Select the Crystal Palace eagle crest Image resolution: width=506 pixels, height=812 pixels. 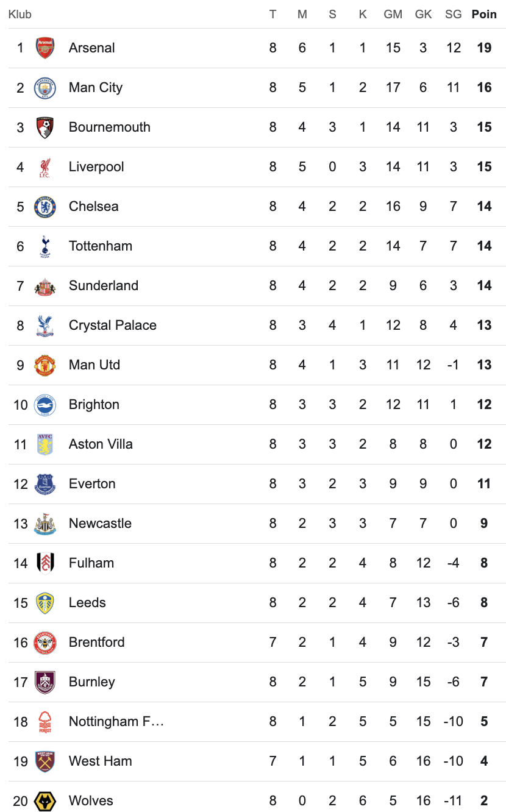(45, 326)
